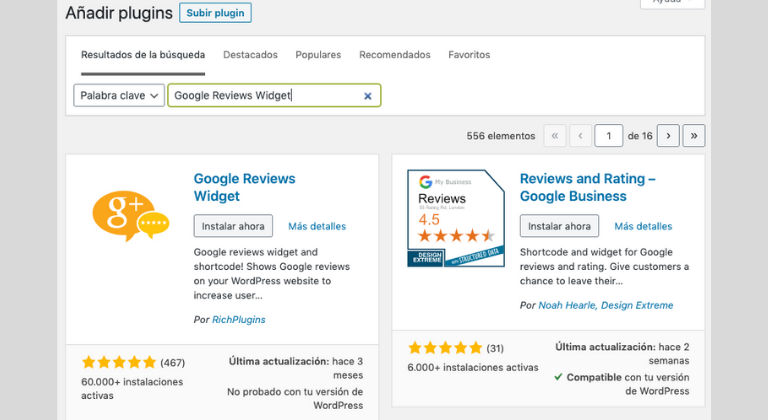The image size is (768, 420).
Task: Go to next page of results
Action: click(668, 135)
